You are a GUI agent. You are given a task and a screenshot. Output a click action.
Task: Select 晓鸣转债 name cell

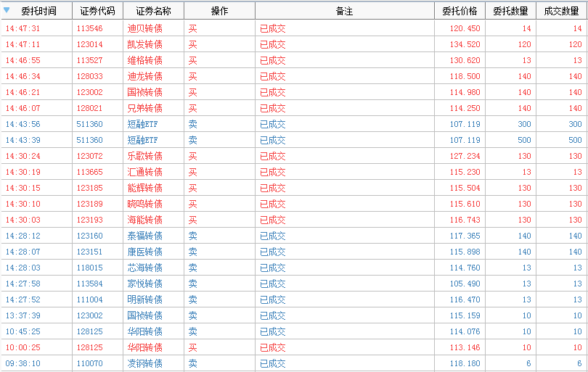click(144, 204)
